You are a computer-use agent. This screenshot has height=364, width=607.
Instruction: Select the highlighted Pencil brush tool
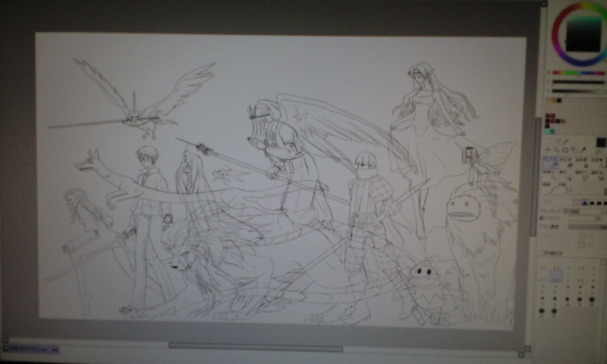[551, 162]
